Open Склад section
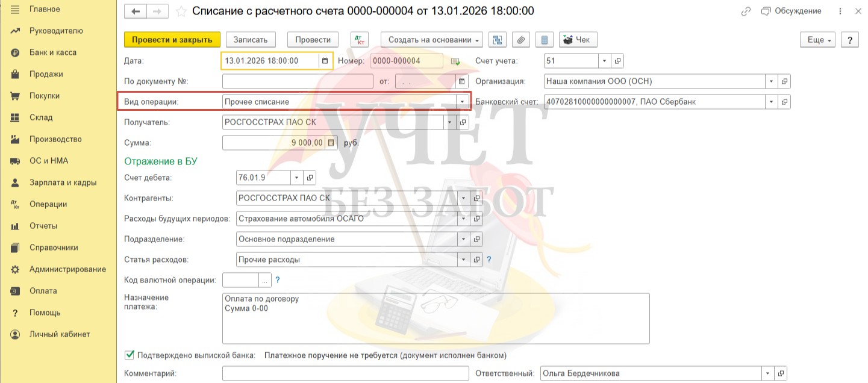 41,117
